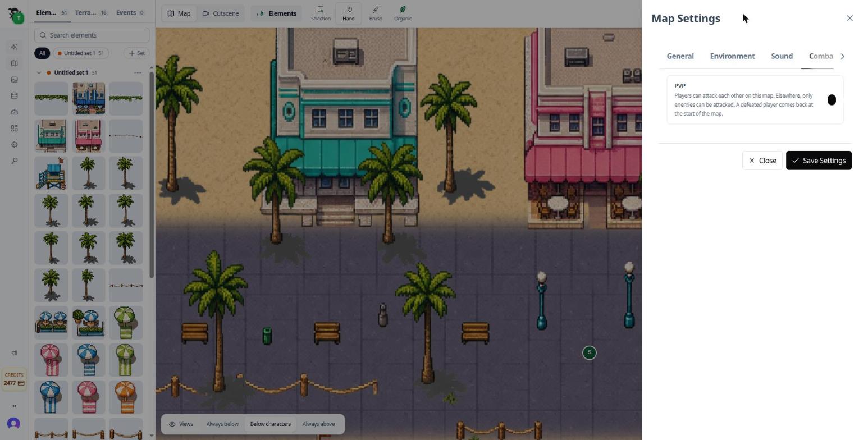Switch to the Combat tab
This screenshot has height=440, width=868.
tap(820, 56)
